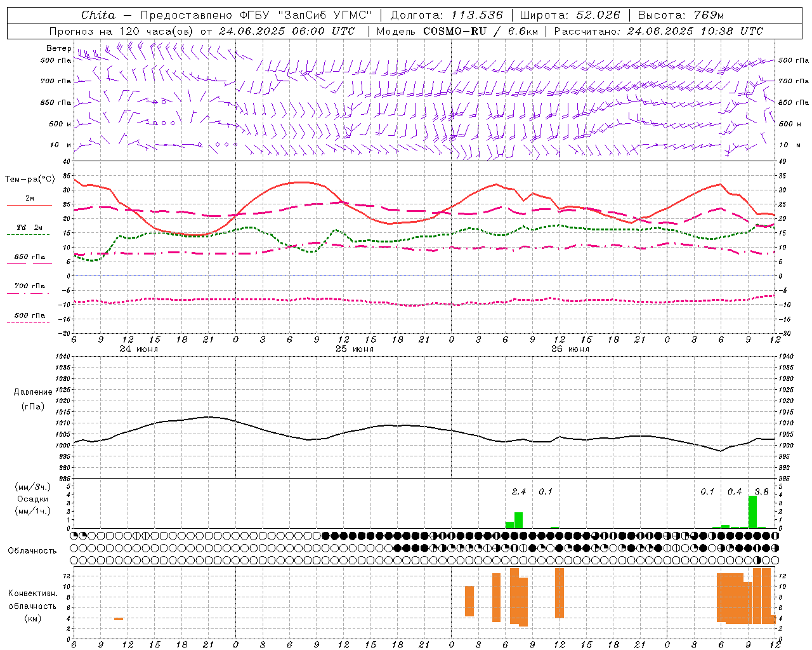Click the "Осадки" precipitation label

click(x=33, y=499)
